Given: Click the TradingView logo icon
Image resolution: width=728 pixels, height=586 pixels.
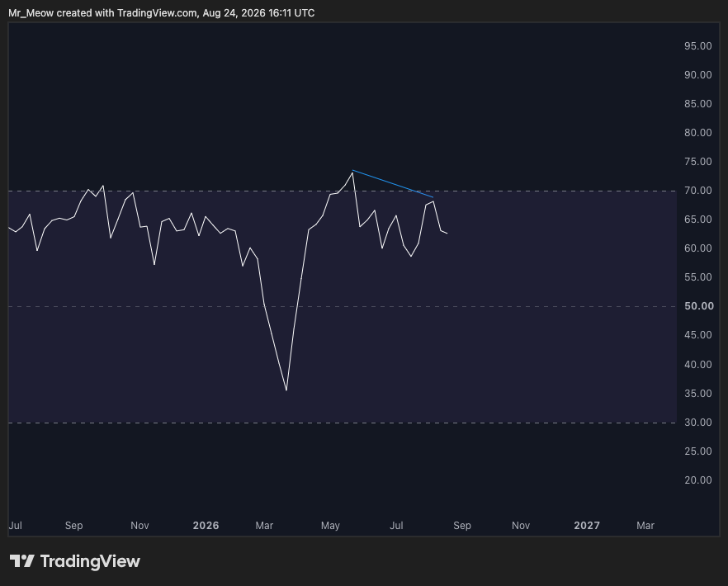Looking at the screenshot, I should [21, 561].
